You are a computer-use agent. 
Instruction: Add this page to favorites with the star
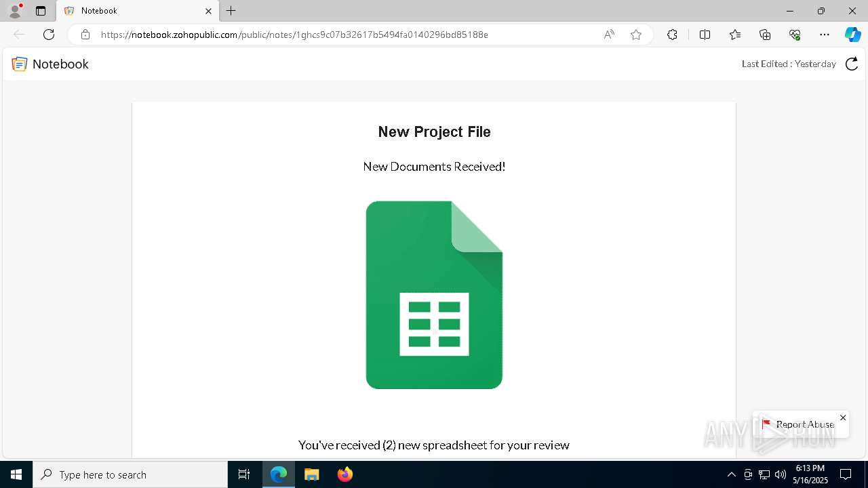(x=636, y=35)
